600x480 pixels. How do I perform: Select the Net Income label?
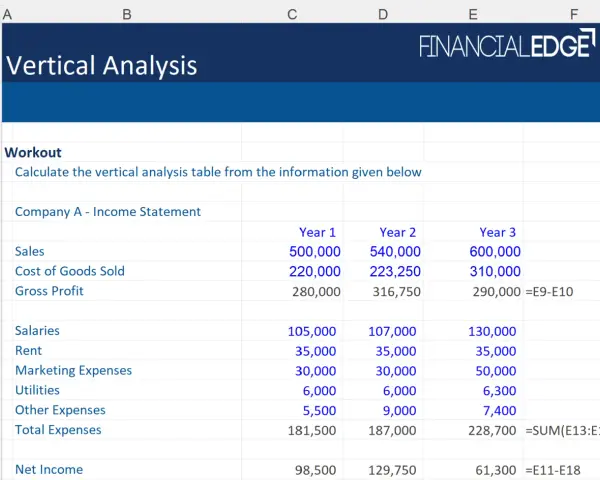coord(49,470)
